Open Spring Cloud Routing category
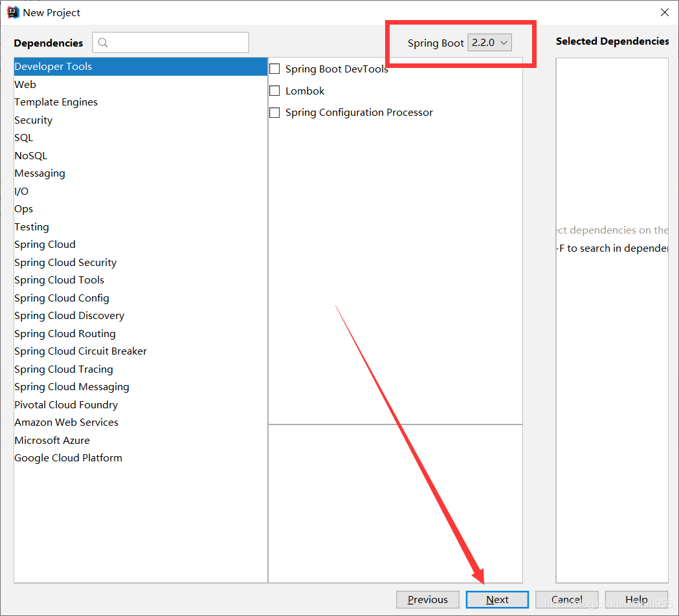 140,333
